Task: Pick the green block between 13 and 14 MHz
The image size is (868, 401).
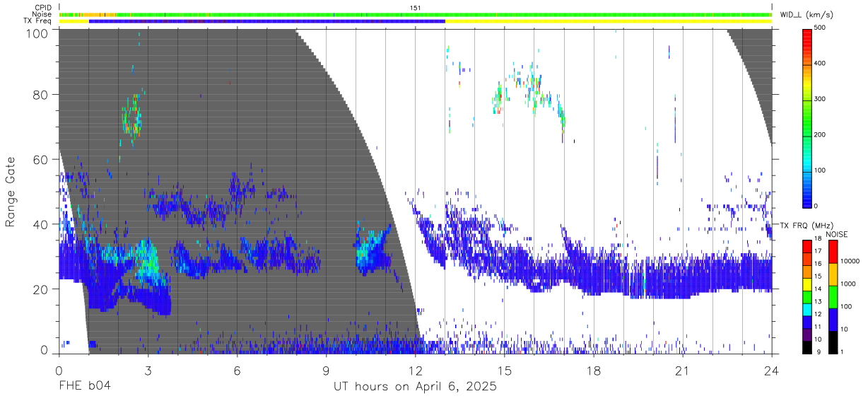Action: pyautogui.click(x=808, y=298)
